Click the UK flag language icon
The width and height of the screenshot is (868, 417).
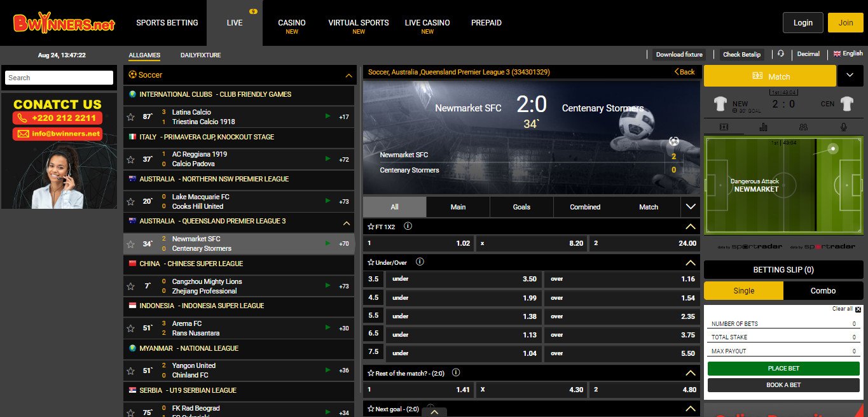[x=837, y=54]
